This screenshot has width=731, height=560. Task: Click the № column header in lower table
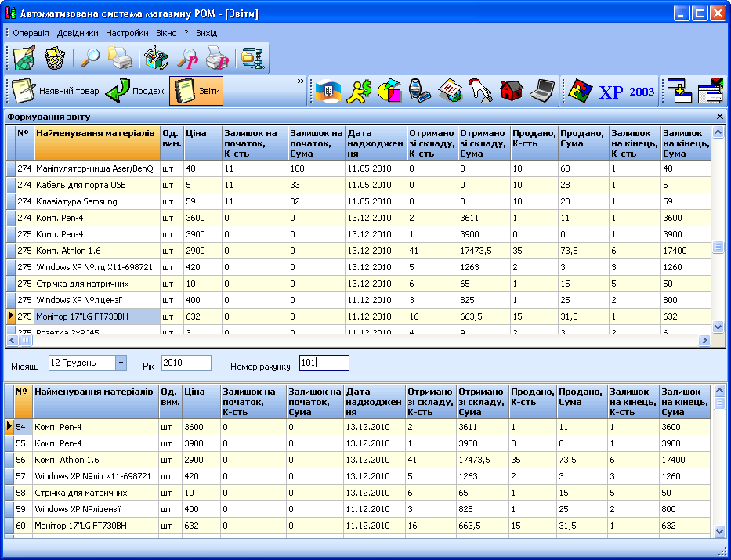pos(24,402)
